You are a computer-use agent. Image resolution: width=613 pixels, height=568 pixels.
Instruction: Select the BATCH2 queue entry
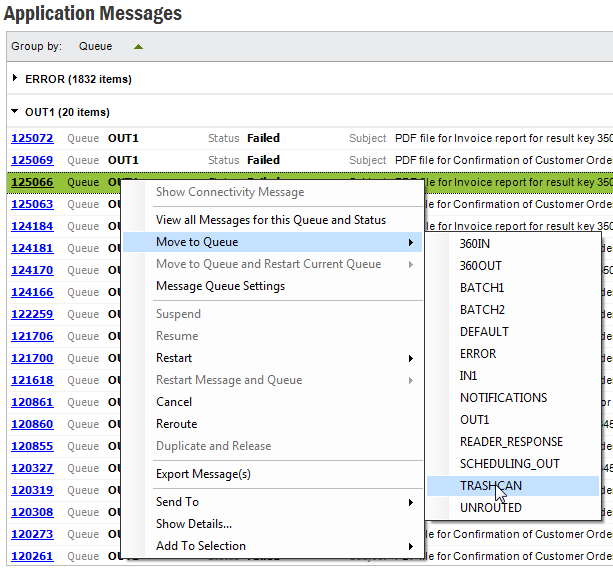(482, 310)
